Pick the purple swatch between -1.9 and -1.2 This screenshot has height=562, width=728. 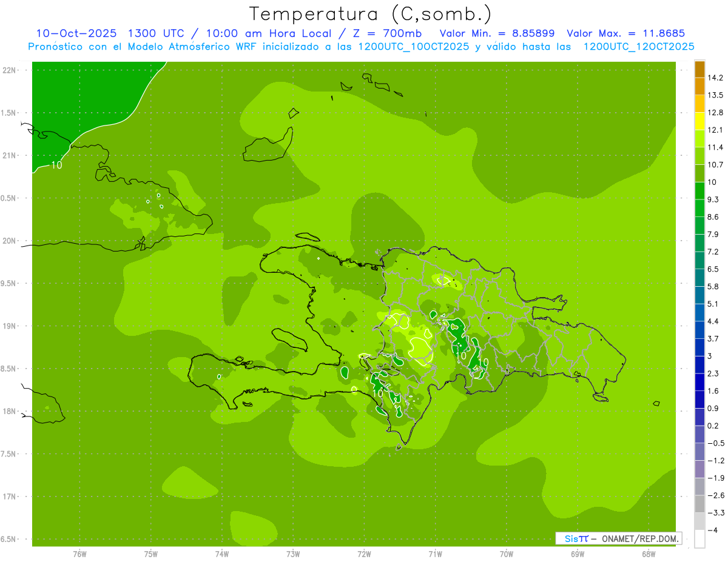click(x=699, y=469)
